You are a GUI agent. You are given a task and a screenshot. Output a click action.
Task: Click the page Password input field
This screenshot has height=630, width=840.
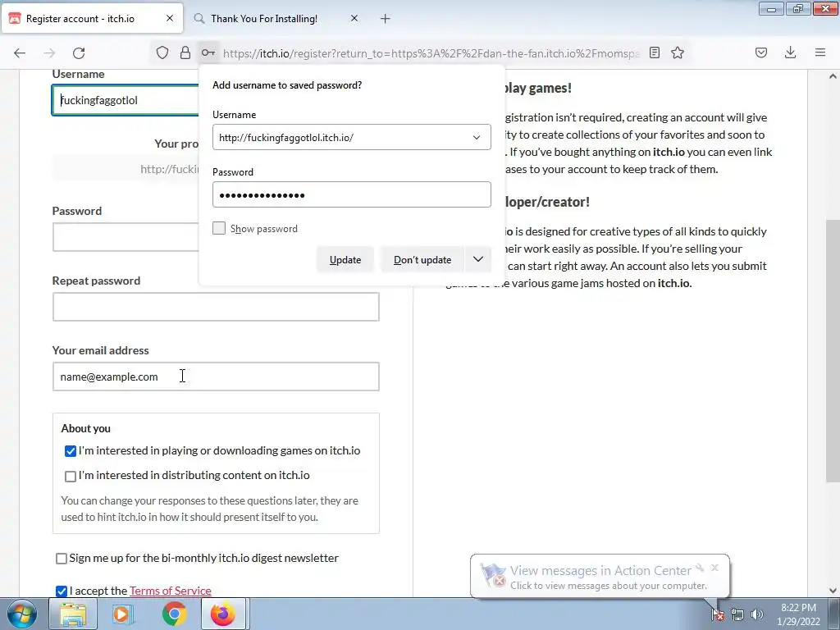click(x=126, y=237)
